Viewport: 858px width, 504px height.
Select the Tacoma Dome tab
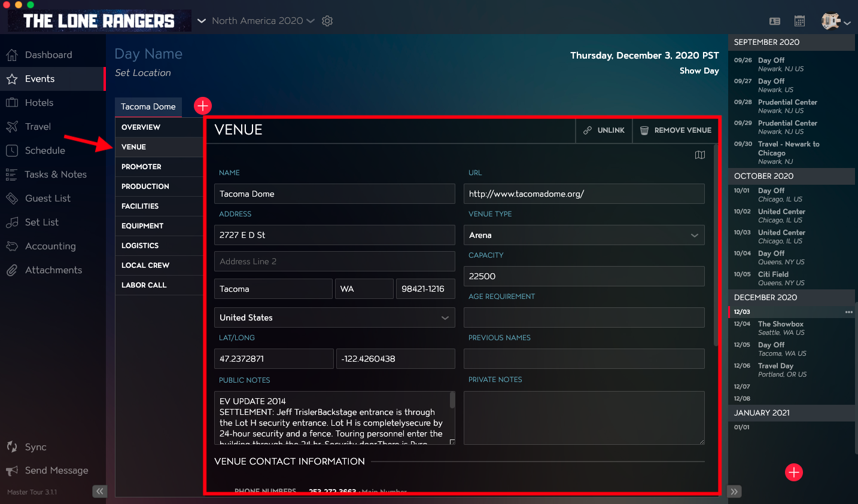[148, 106]
